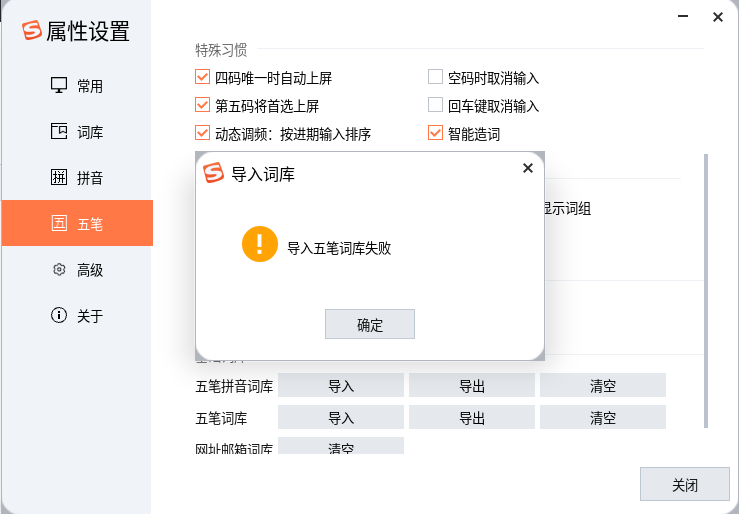Uncheck 第五码将首选上屏

point(202,105)
